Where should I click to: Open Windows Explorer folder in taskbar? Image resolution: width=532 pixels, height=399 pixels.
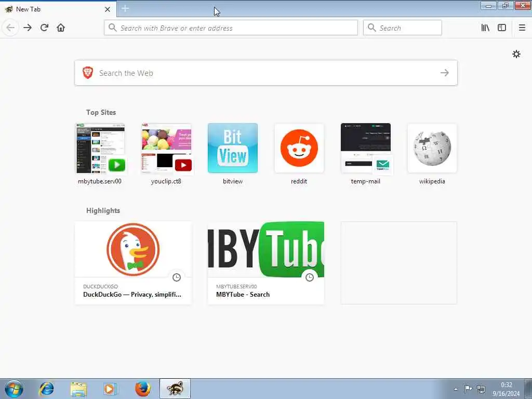79,389
